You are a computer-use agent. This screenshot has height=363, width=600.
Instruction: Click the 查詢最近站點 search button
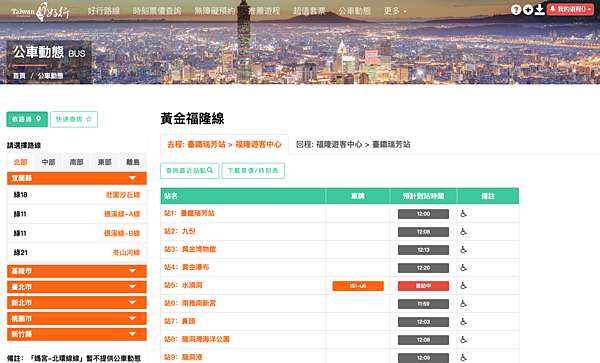tap(189, 171)
